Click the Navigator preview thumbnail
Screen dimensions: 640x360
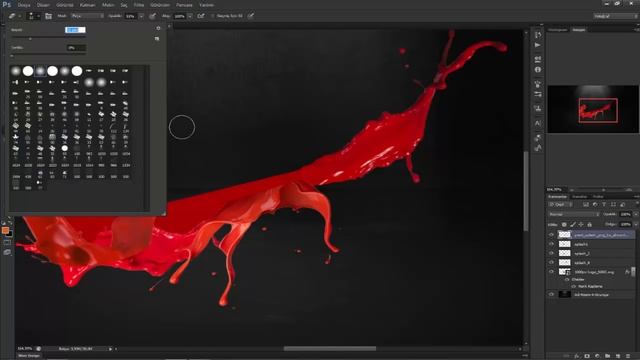(x=593, y=109)
